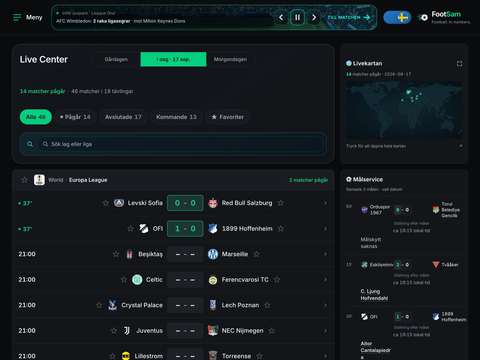Screen dimensions: 480x360
Task: Star Red Bull Salzburg as favorite
Action: point(281,203)
